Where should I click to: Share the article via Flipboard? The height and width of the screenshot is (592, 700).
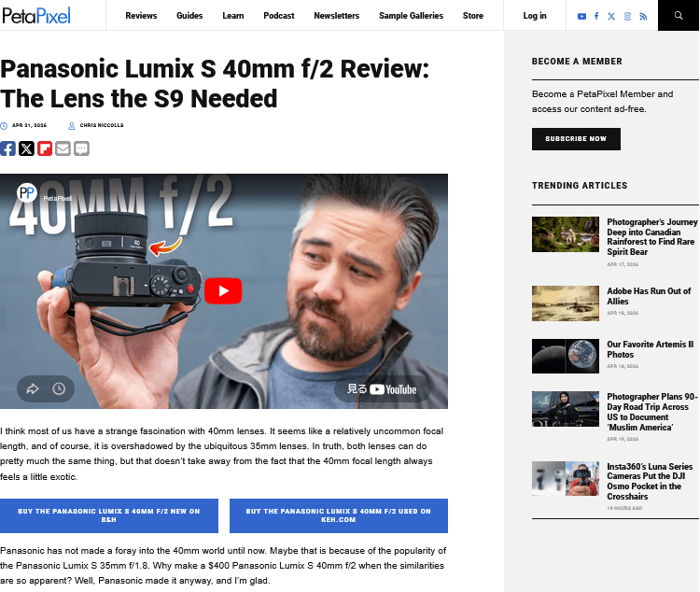[x=45, y=148]
